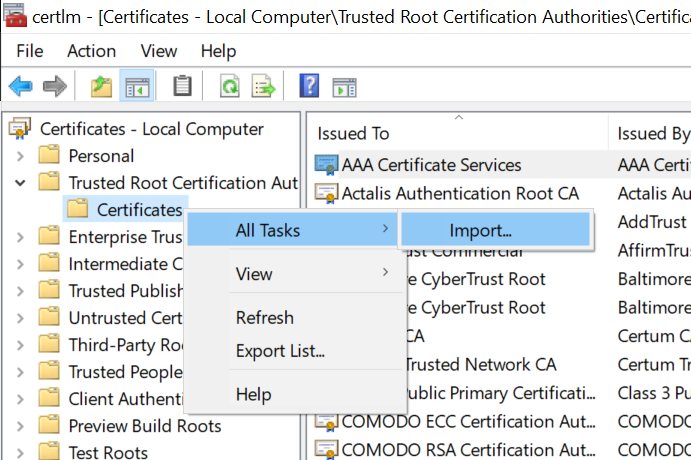Click the Forward arrow toolbar icon
The image size is (691, 460).
pyautogui.click(x=55, y=86)
